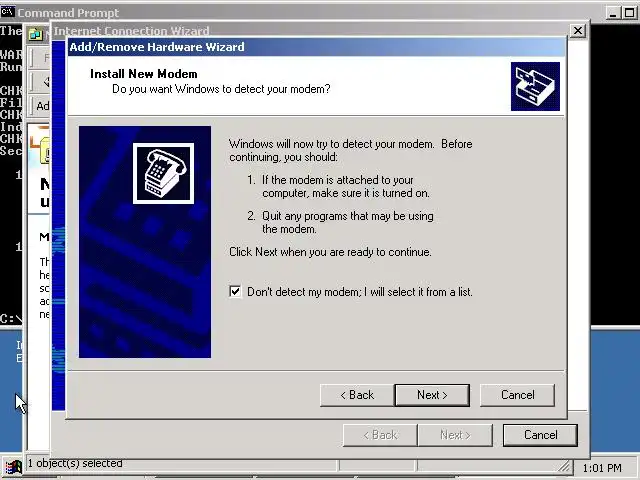Click the hardware wizard header icon
The width and height of the screenshot is (640, 480).
point(535,87)
